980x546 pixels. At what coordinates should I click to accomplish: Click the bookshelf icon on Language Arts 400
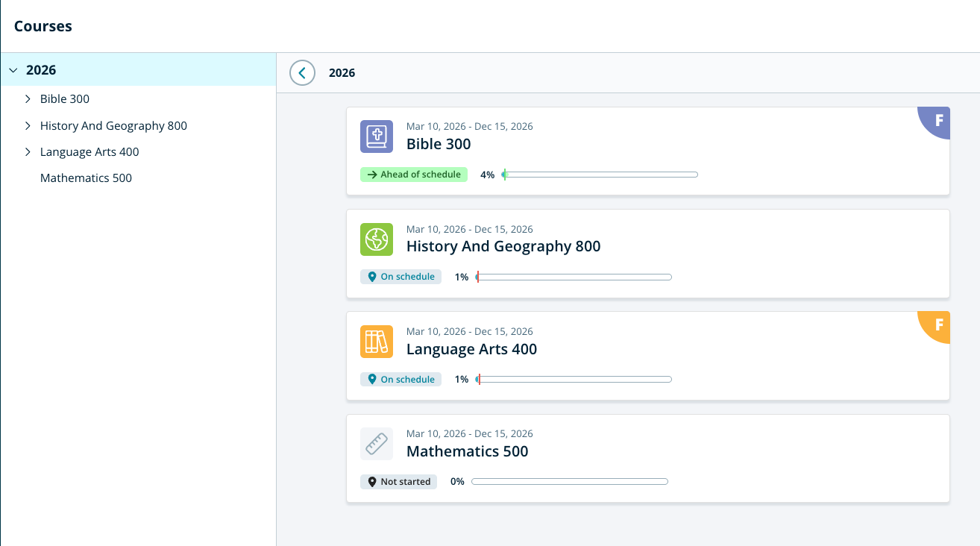point(377,342)
